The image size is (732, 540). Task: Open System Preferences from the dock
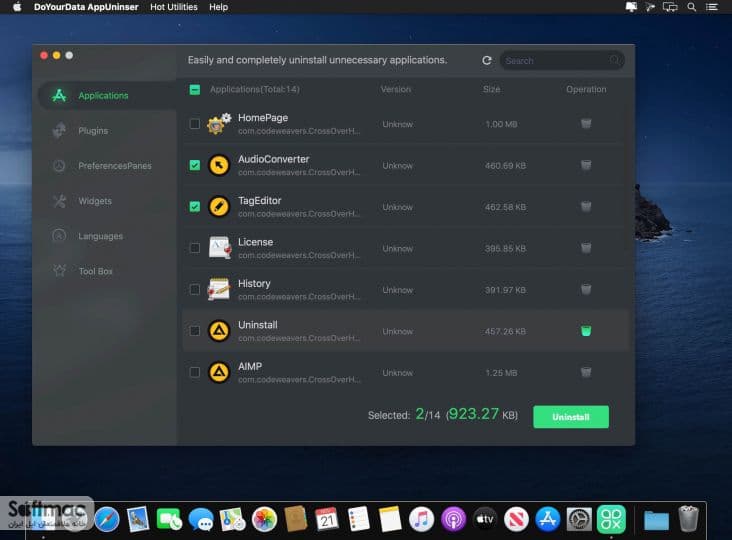coord(579,519)
